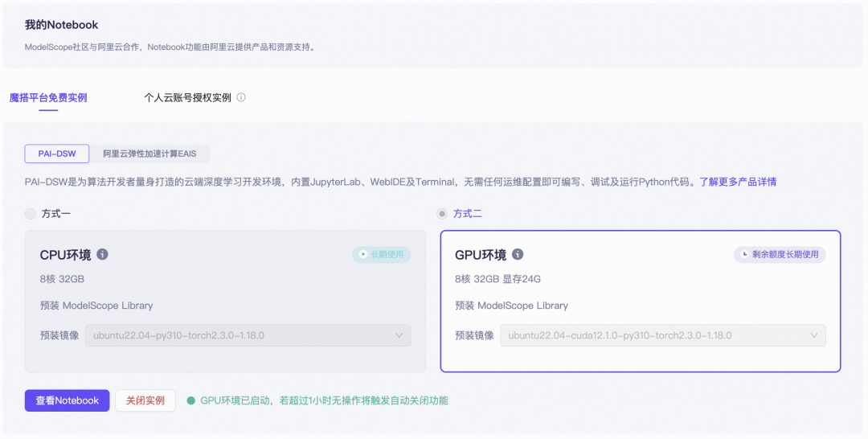868x439 pixels.
Task: Click the GPU环境 title text
Action: pyautogui.click(x=481, y=255)
